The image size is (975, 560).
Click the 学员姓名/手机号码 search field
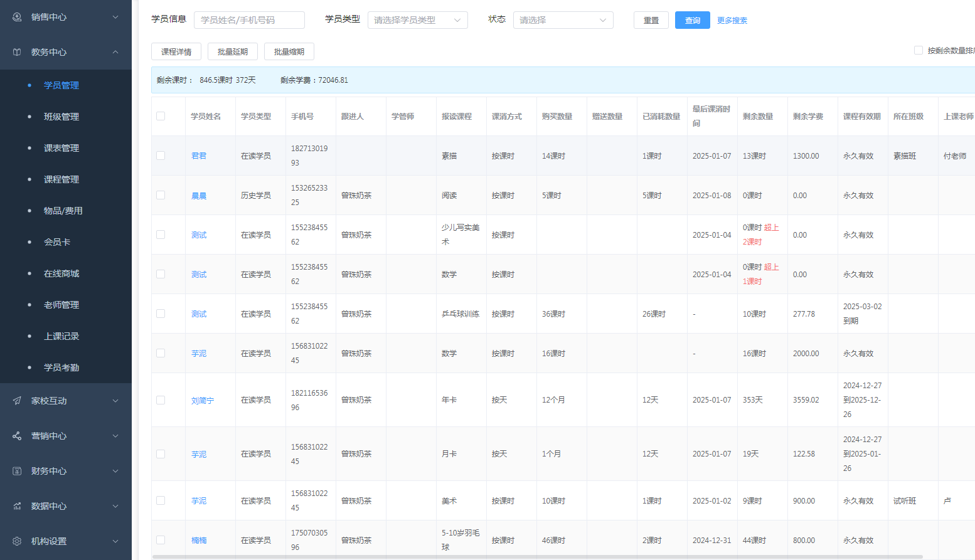coord(249,20)
